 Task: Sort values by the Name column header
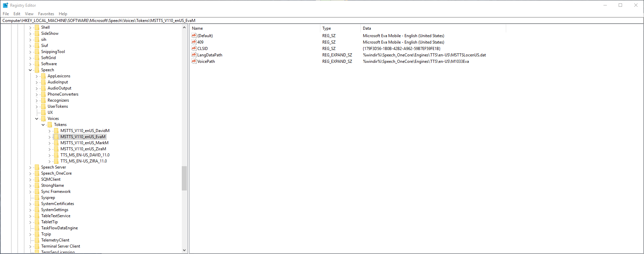[x=255, y=28]
